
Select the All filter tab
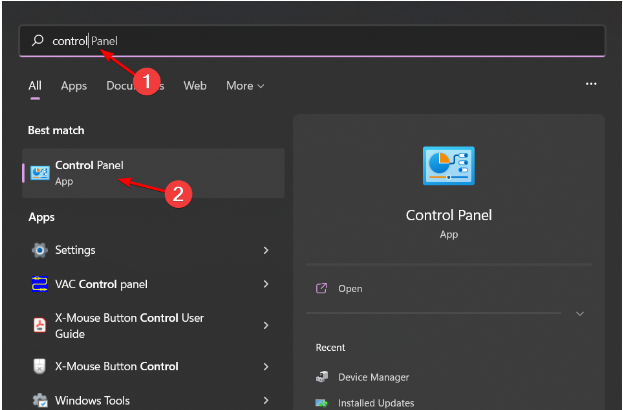(35, 86)
